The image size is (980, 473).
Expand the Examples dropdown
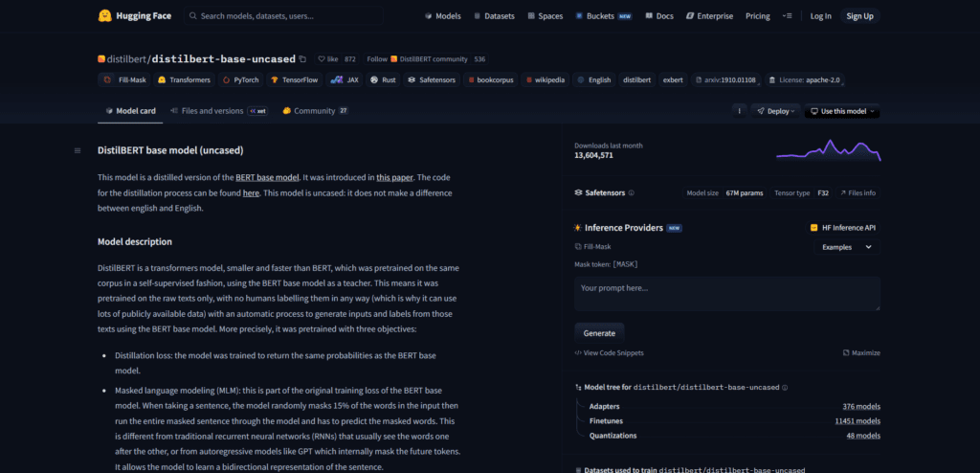point(847,247)
